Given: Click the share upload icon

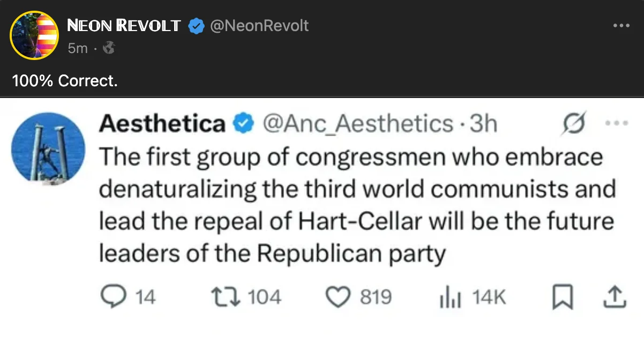Looking at the screenshot, I should pyautogui.click(x=615, y=297).
